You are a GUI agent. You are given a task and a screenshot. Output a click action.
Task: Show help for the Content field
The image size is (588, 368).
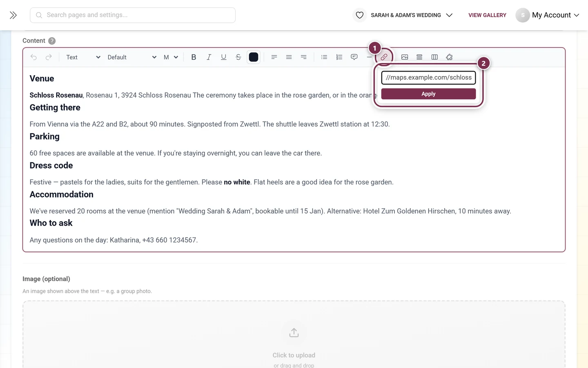[x=52, y=41]
